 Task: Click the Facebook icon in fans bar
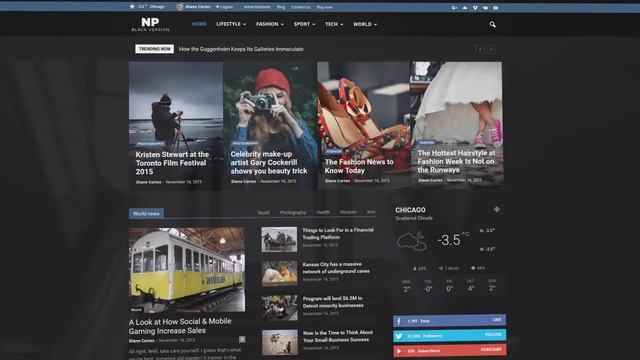point(399,321)
